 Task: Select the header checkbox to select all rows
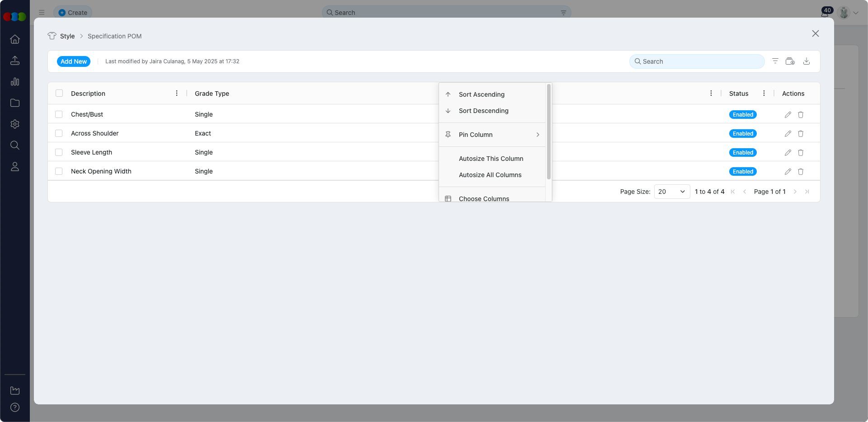click(x=59, y=93)
